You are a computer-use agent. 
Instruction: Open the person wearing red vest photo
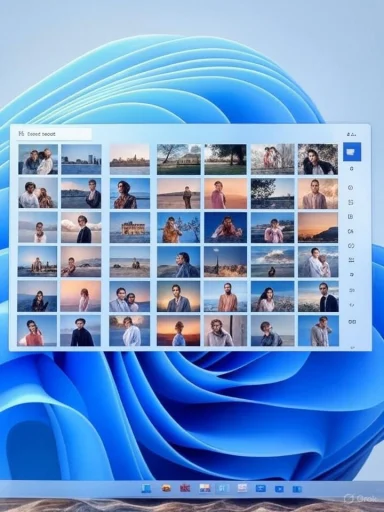38,331
